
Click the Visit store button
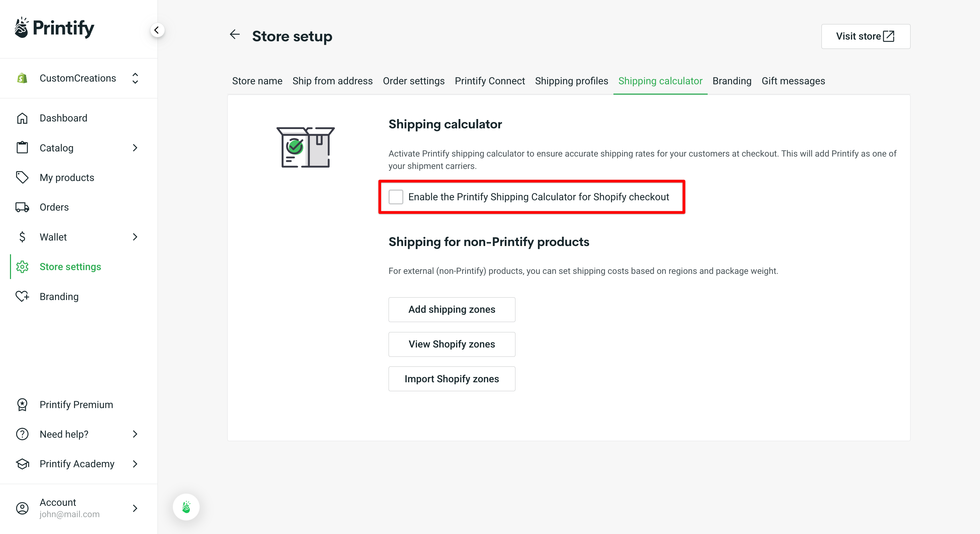coord(865,36)
